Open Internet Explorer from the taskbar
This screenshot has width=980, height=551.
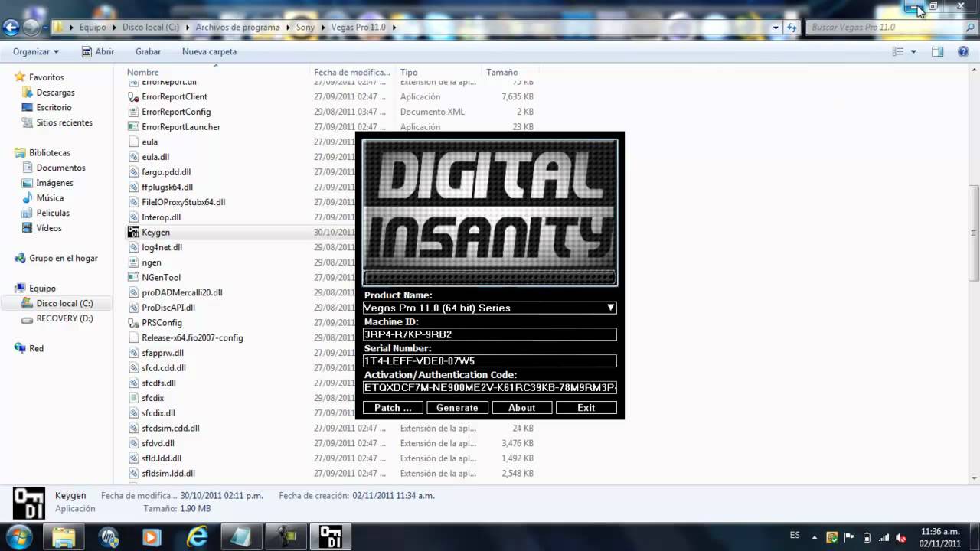(x=197, y=536)
